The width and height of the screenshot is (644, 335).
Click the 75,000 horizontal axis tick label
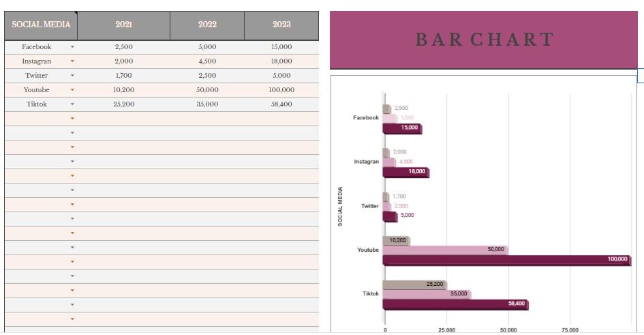[570, 330]
